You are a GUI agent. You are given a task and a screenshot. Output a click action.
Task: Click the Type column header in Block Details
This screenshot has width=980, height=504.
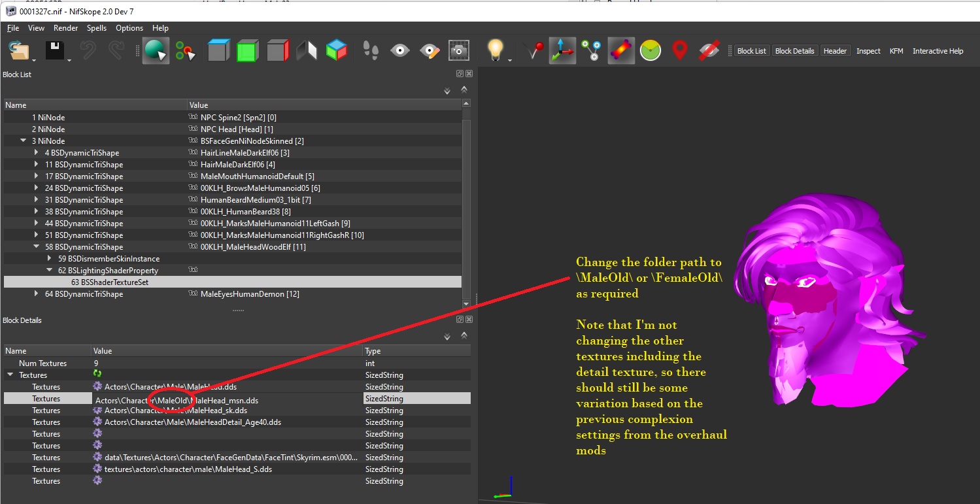(x=416, y=351)
